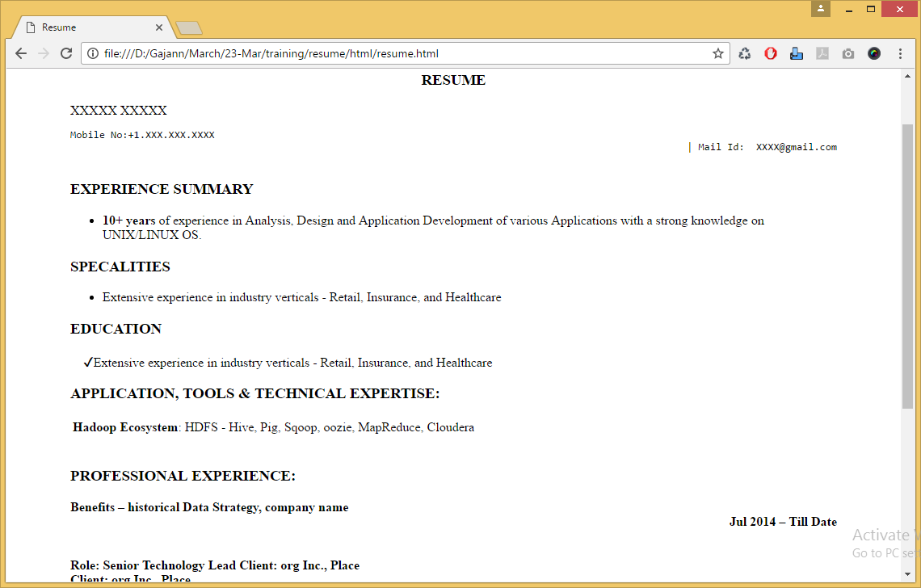This screenshot has width=921, height=588.
Task: Click APPLICATION, TOOLS & TECHNICAL EXPERTISE heading
Action: pyautogui.click(x=255, y=393)
